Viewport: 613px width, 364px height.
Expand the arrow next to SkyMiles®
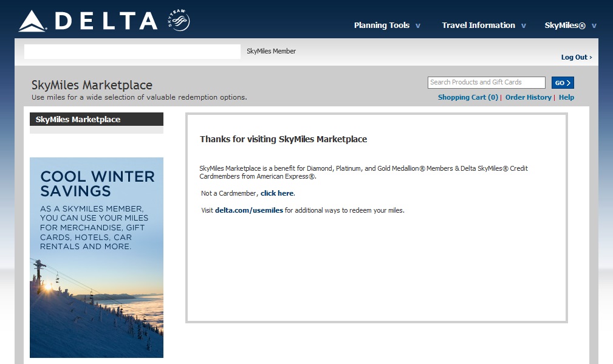click(x=594, y=26)
